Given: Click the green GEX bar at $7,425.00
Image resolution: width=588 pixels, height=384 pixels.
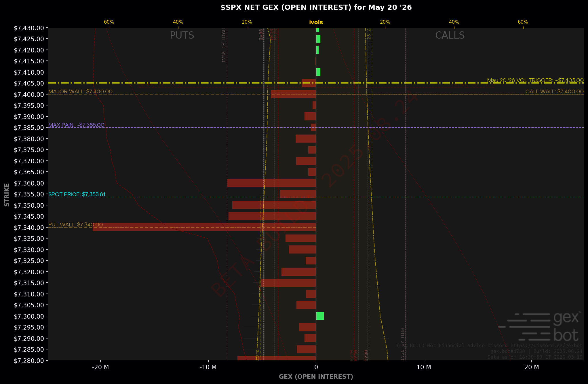Looking at the screenshot, I should coord(318,39).
